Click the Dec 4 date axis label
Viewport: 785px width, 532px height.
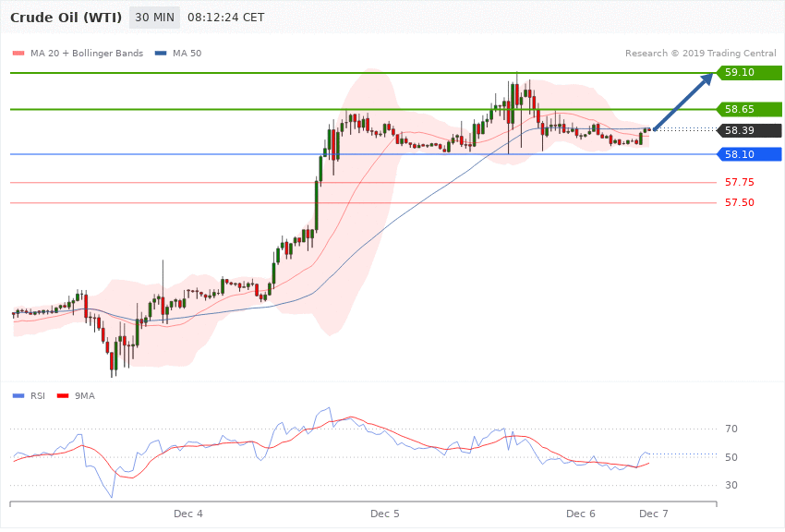pos(188,514)
